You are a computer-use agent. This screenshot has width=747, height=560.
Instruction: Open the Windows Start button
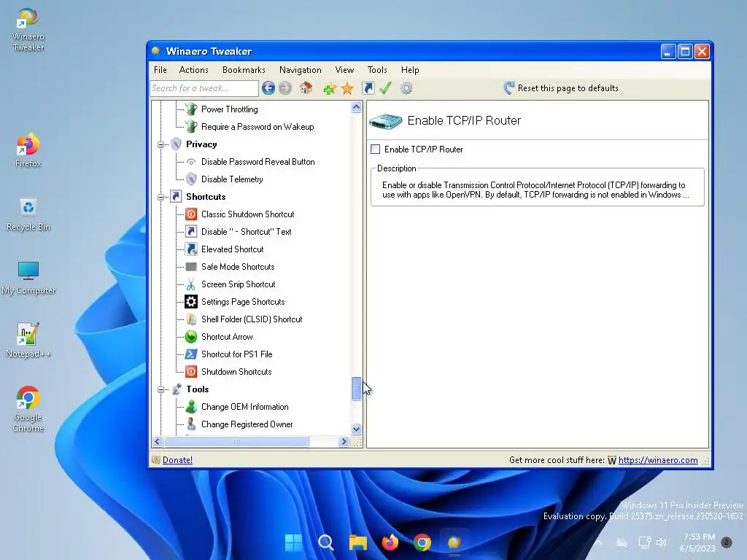[x=293, y=542]
